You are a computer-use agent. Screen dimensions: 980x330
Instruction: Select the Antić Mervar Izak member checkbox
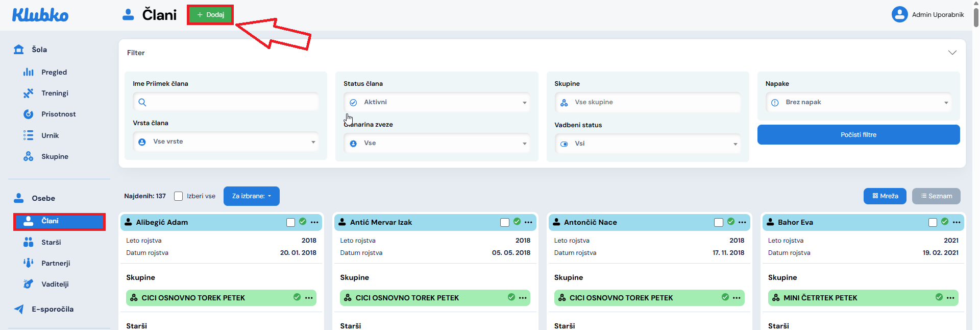tap(505, 222)
